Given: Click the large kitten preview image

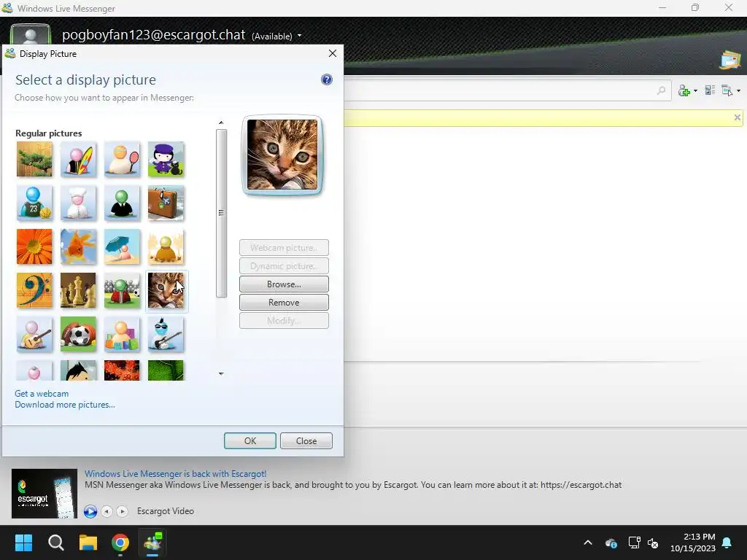Looking at the screenshot, I should [282, 155].
